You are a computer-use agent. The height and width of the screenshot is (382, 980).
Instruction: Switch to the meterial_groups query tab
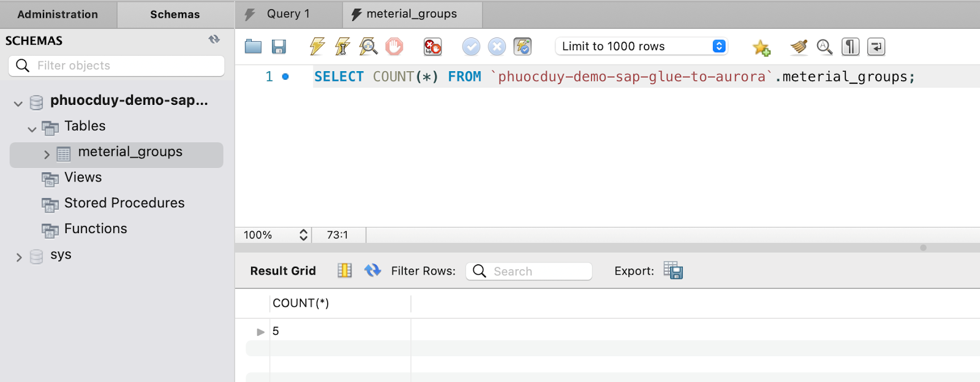(x=412, y=14)
